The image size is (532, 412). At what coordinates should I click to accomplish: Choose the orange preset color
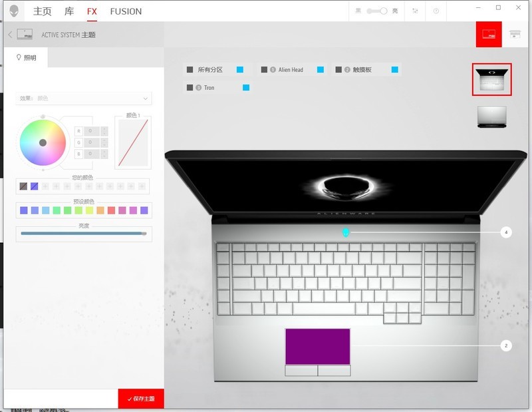click(x=100, y=210)
